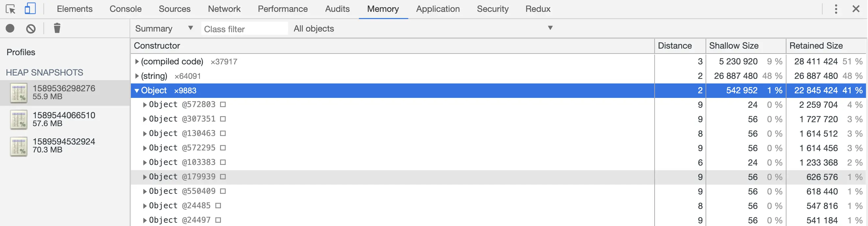The height and width of the screenshot is (226, 868).
Task: Click the clear all profiles icon
Action: (x=31, y=29)
